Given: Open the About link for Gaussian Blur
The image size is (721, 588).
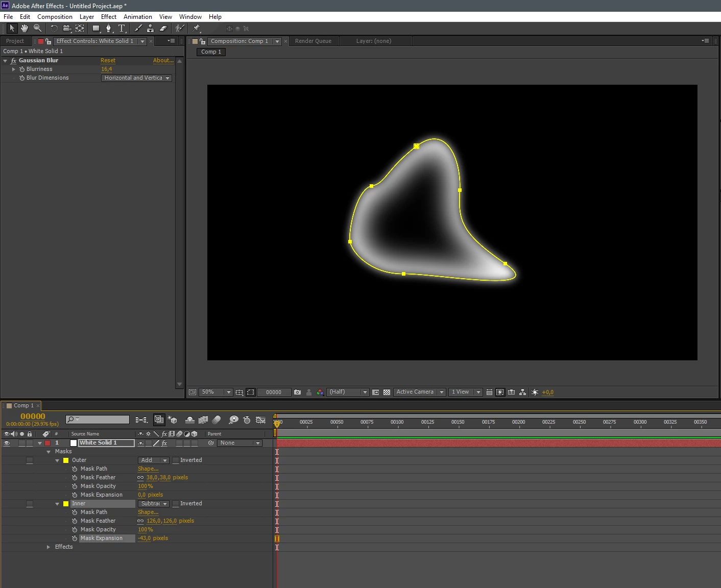Looking at the screenshot, I should pyautogui.click(x=163, y=60).
